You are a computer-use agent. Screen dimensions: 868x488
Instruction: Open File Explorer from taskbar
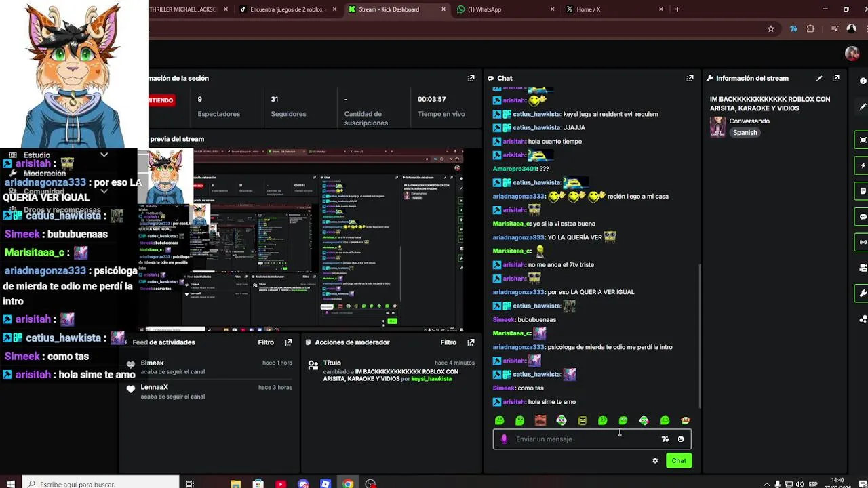[235, 484]
